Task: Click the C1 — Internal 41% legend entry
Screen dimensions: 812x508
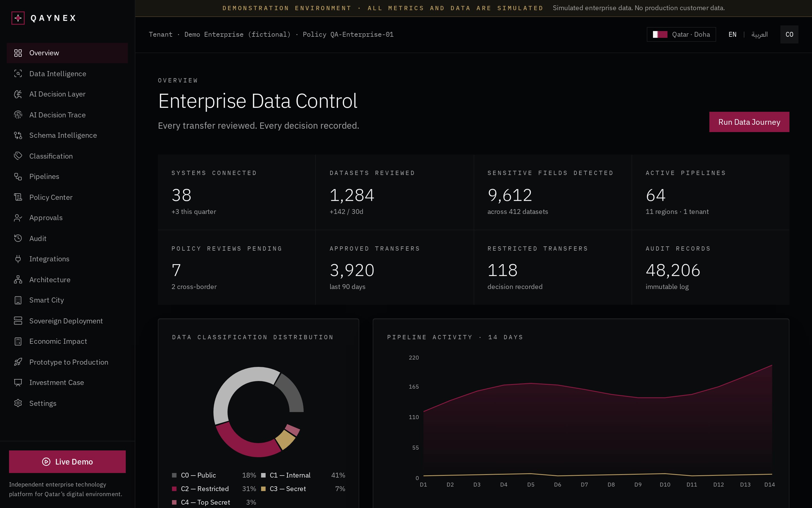Action: tap(303, 475)
